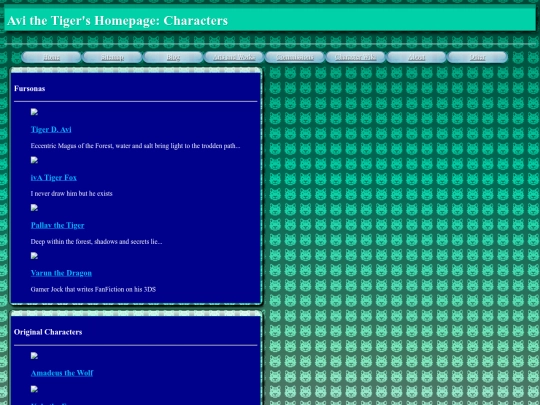Viewport: 540px width, 405px height.
Task: Visit the Commissions page
Action: pos(295,57)
